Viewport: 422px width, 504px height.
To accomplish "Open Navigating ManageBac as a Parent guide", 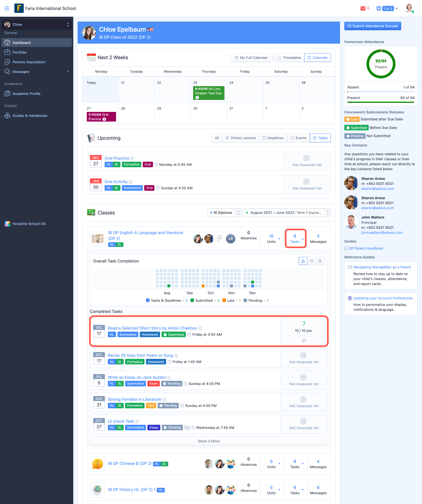I will tap(382, 267).
